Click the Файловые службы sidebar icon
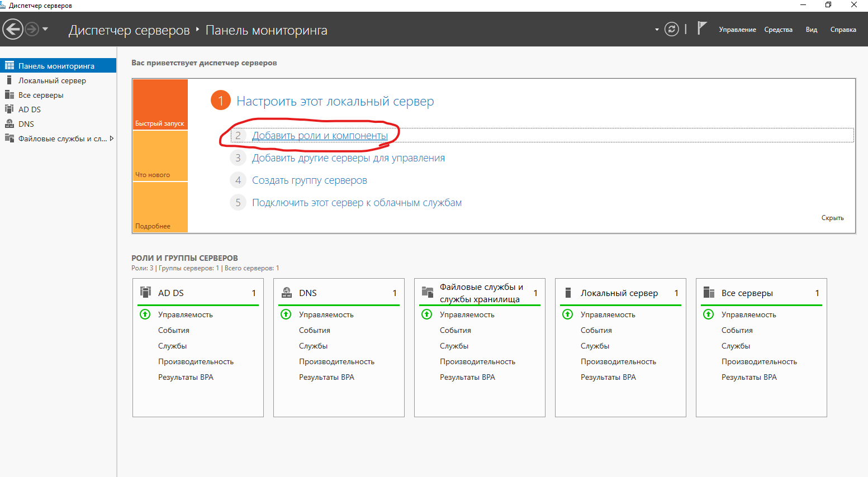The width and height of the screenshot is (868, 477). tap(10, 138)
